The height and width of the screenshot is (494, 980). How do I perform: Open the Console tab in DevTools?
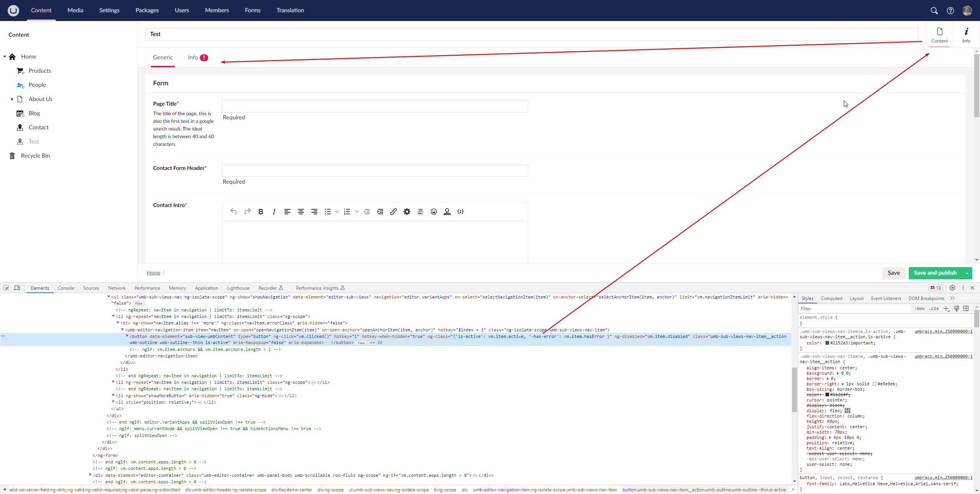pos(66,288)
